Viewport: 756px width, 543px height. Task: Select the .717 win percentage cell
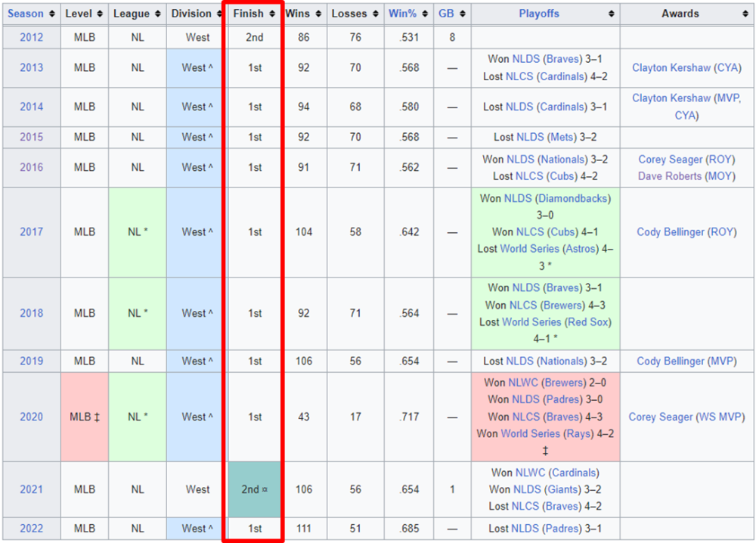409,417
